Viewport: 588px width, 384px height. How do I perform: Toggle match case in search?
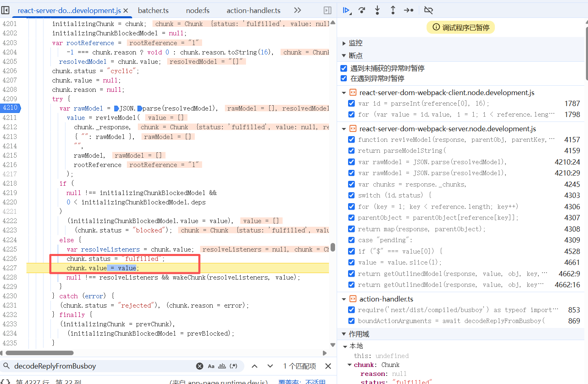[x=211, y=366]
